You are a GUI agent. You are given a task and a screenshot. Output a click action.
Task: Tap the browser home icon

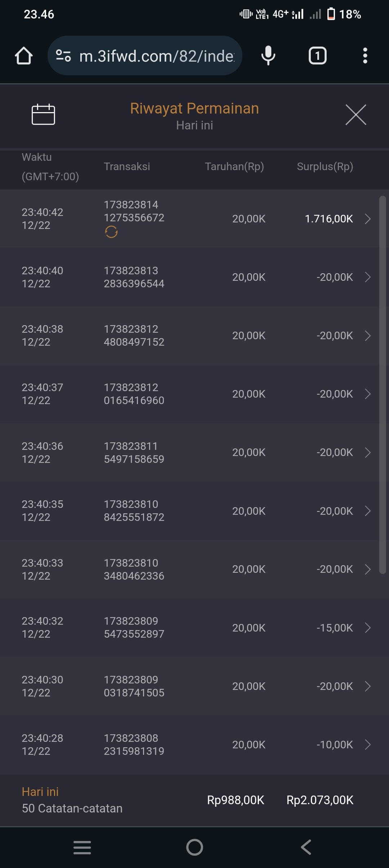point(24,56)
